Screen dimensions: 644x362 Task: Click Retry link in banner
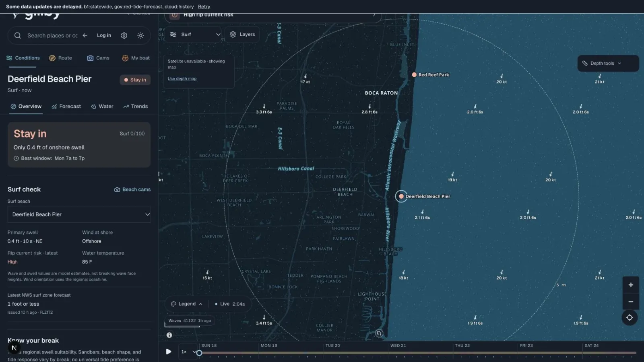coord(204,7)
